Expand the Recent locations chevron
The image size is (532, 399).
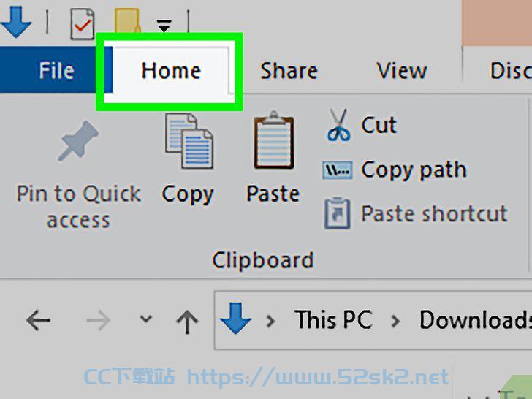click(x=146, y=319)
